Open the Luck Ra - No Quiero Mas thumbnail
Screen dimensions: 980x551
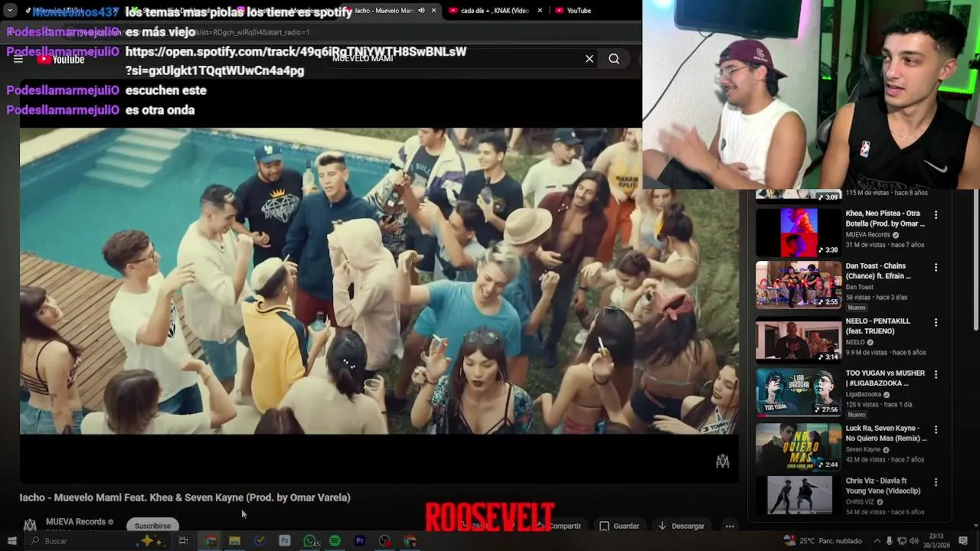[x=799, y=447]
